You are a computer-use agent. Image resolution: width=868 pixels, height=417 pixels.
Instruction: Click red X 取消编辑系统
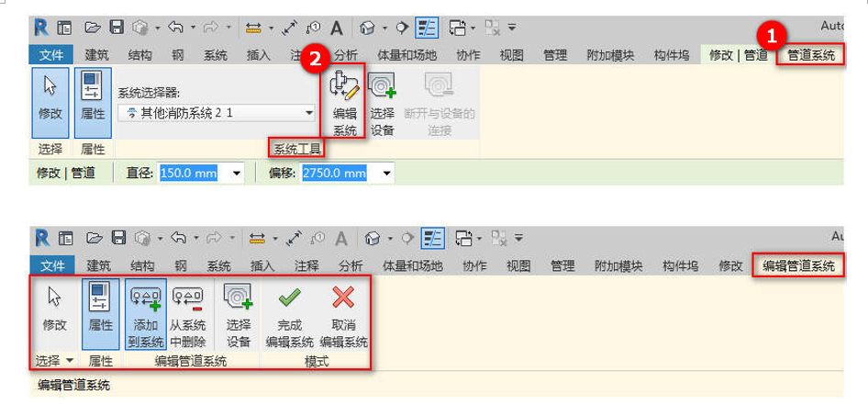343,298
